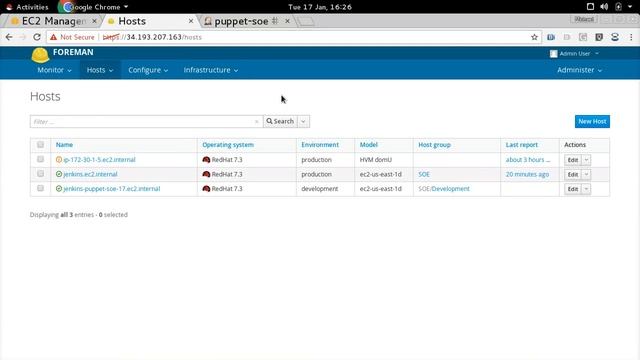
Task: Expand the Infrastructure menu
Action: 211,70
